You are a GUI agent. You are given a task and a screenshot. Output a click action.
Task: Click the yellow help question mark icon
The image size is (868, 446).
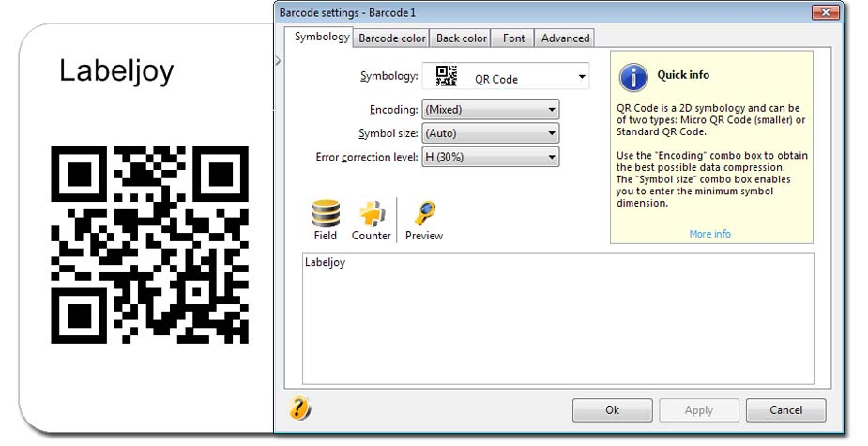coord(299,408)
